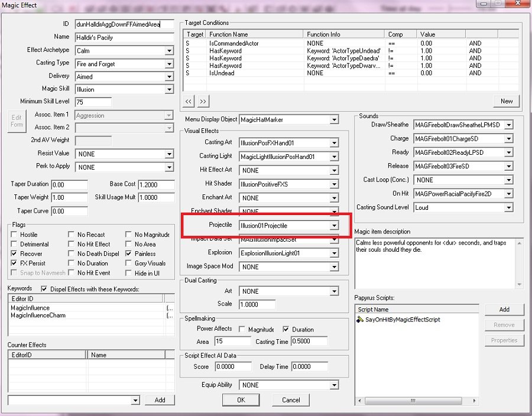Go to previous condition page with << button
Screen dimensions: 532x416
coord(189,101)
